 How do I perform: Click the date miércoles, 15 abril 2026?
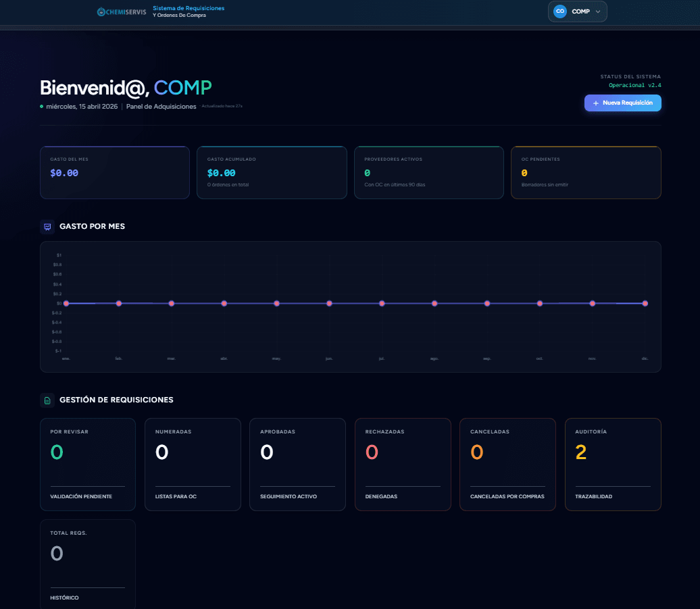coord(82,107)
